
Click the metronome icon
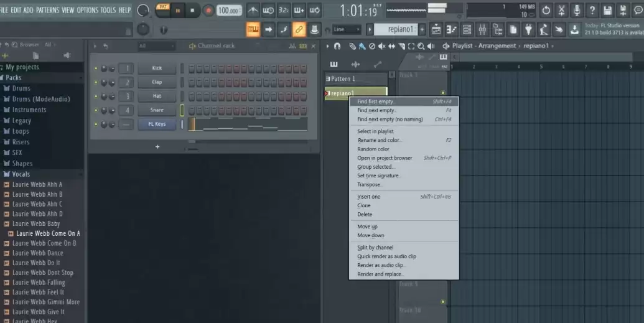[253, 11]
